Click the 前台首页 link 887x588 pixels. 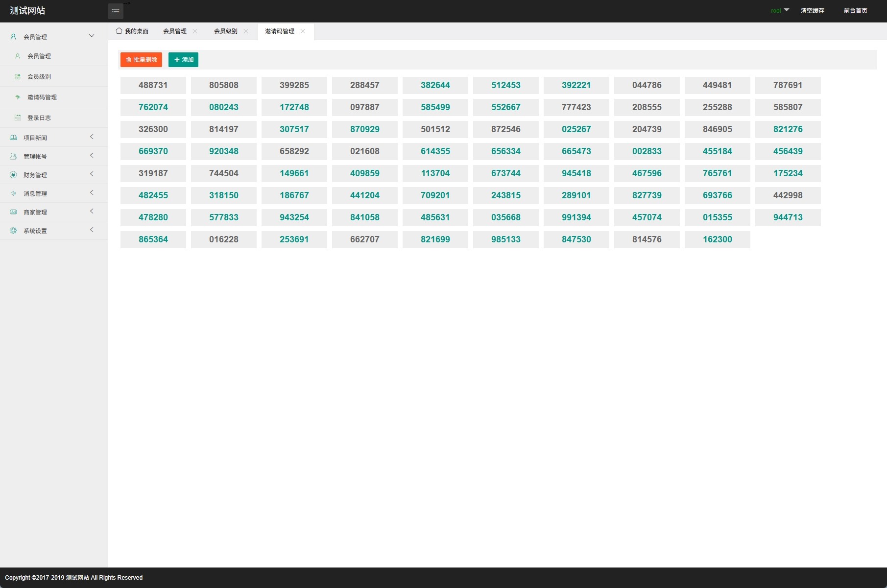click(855, 11)
